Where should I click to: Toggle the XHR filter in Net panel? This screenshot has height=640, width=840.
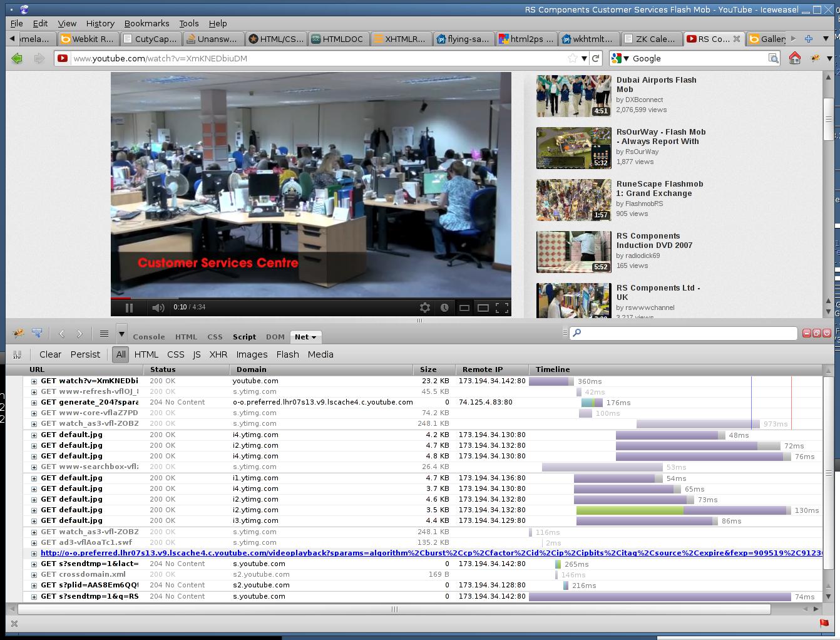click(x=218, y=354)
